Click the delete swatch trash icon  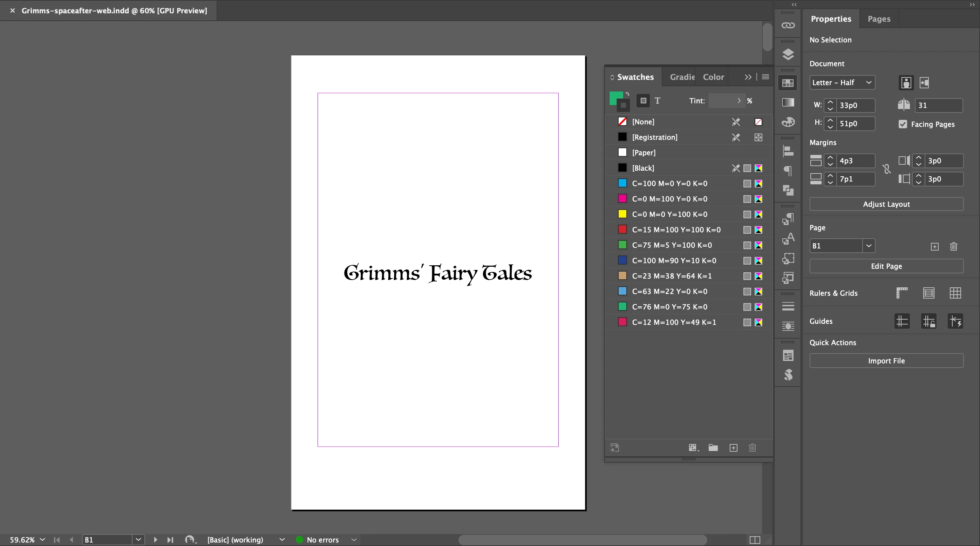click(753, 448)
